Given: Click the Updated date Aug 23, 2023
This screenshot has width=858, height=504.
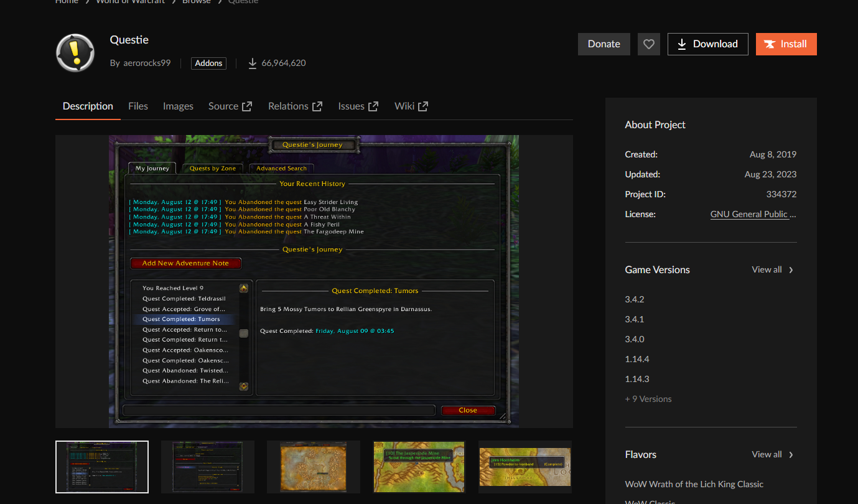Looking at the screenshot, I should point(770,174).
